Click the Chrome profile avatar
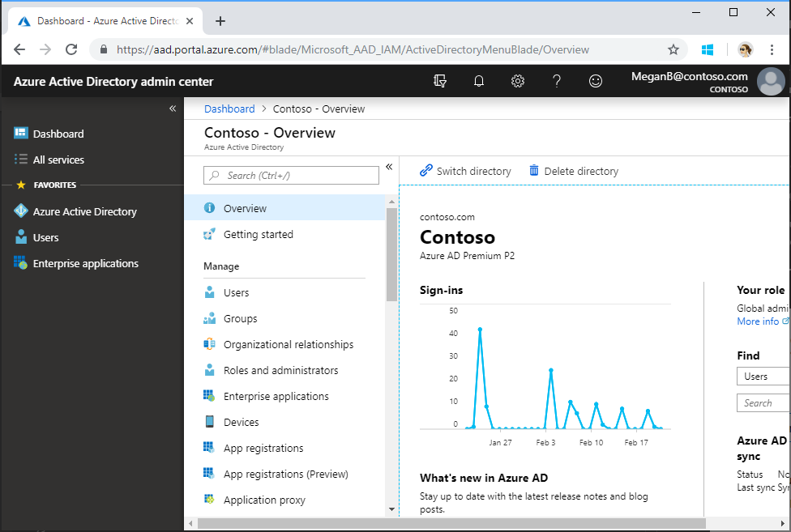 [745, 49]
